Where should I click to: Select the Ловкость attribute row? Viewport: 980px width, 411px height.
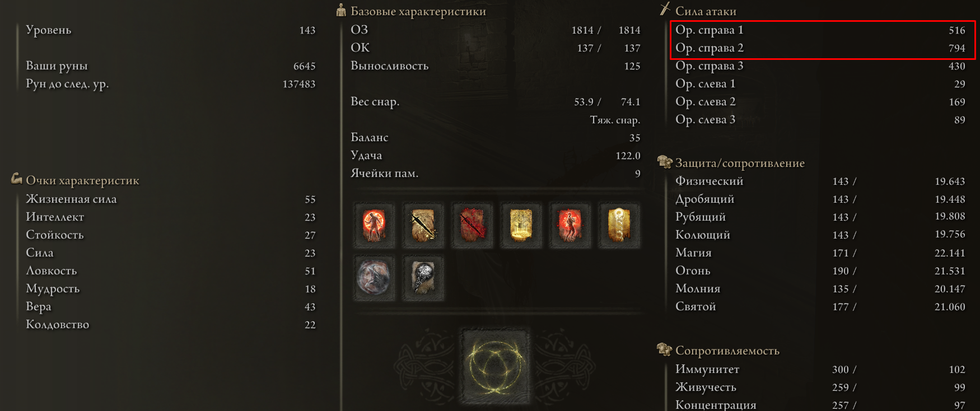click(171, 271)
